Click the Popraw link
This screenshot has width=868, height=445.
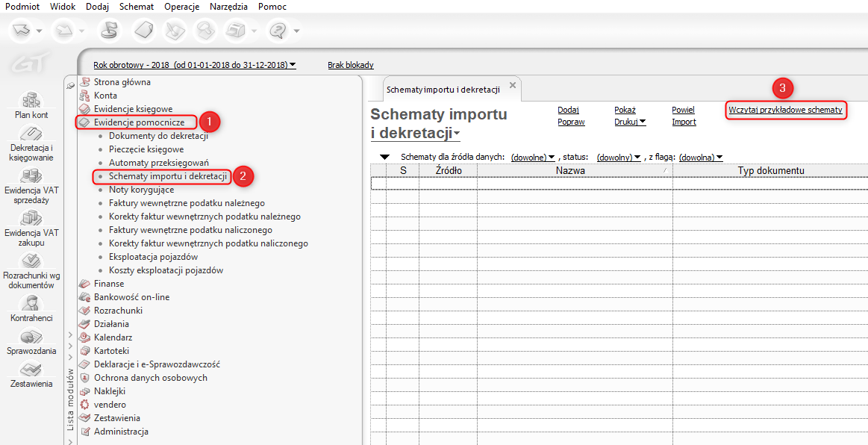pyautogui.click(x=571, y=122)
